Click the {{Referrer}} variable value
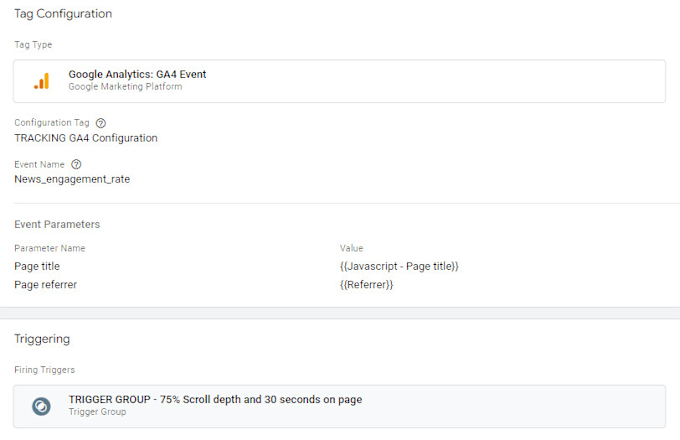Screen dimensions: 680x440 coord(366,284)
